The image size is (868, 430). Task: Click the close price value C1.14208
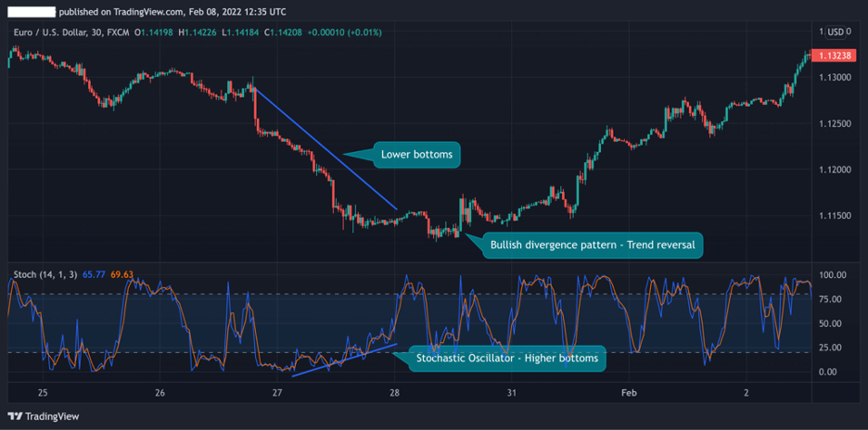pyautogui.click(x=283, y=32)
